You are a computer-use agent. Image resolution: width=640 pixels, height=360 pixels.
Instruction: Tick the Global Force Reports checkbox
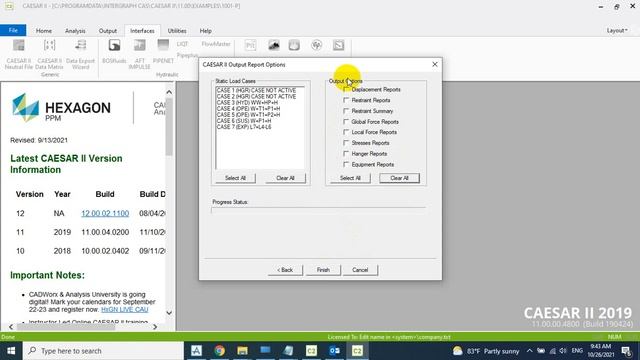[x=346, y=122]
